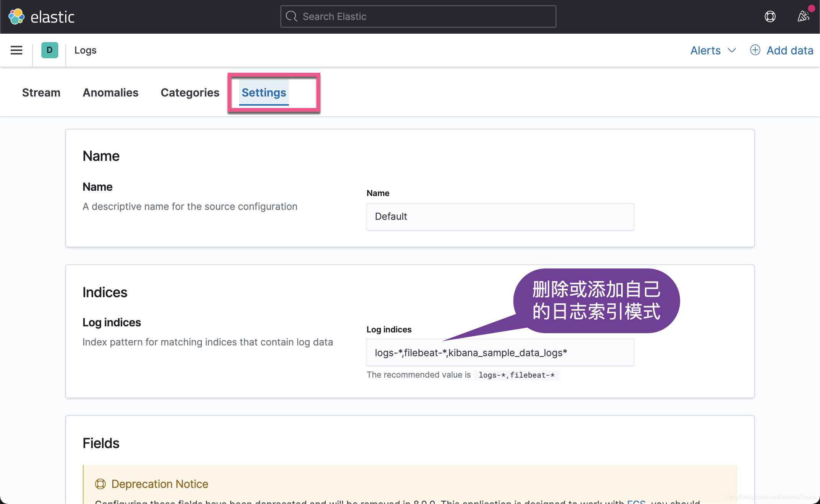820x504 pixels.
Task: Click the Deprecation Notice lifebuoy icon
Action: coord(100,484)
